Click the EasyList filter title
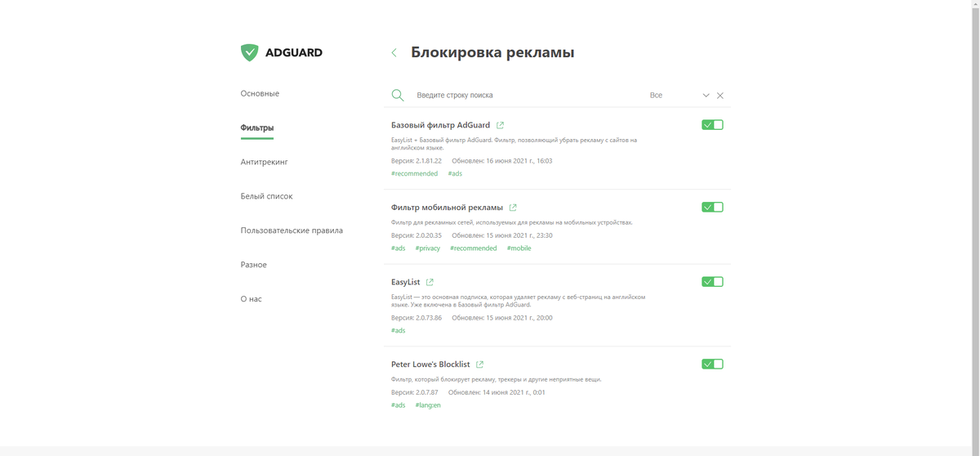This screenshot has width=980, height=456. 405,282
